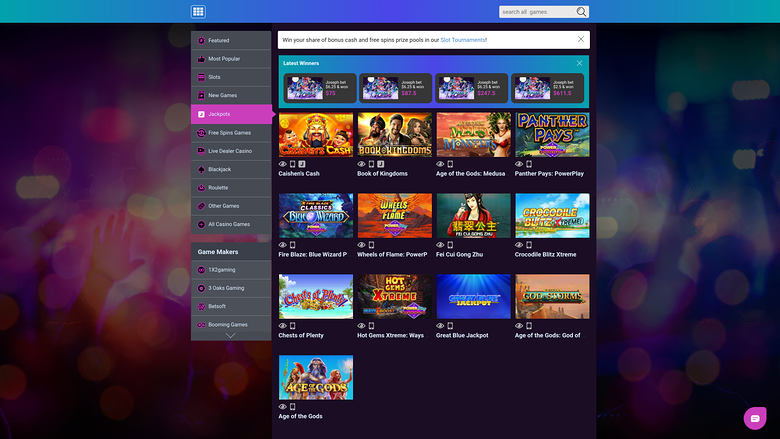
Task: Expand the Game Makers list chevron
Action: click(230, 336)
